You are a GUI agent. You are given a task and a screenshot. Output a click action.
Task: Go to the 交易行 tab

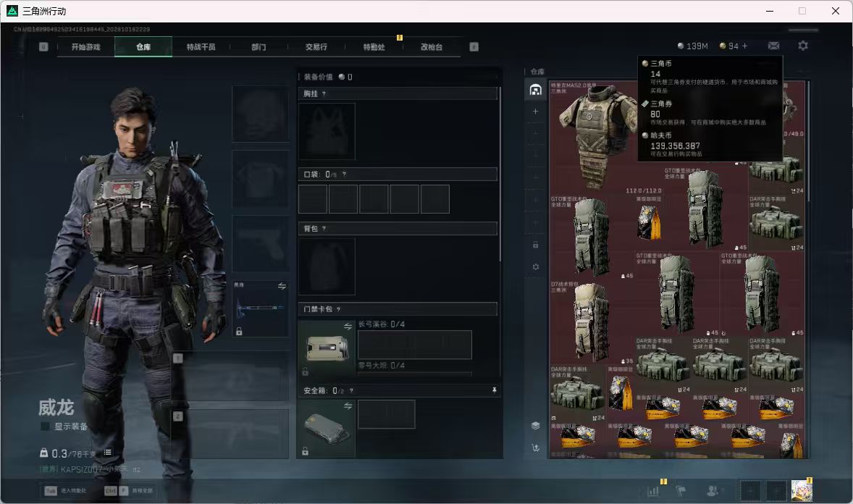pos(316,47)
